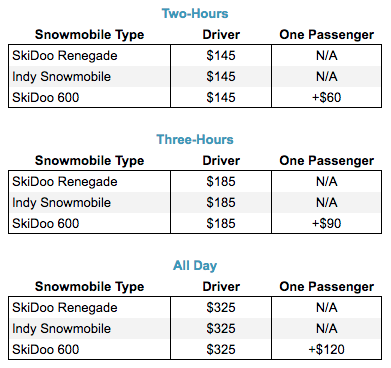Select SkiDoo Renegade in All Day table
This screenshot has width=391, height=368.
65,308
